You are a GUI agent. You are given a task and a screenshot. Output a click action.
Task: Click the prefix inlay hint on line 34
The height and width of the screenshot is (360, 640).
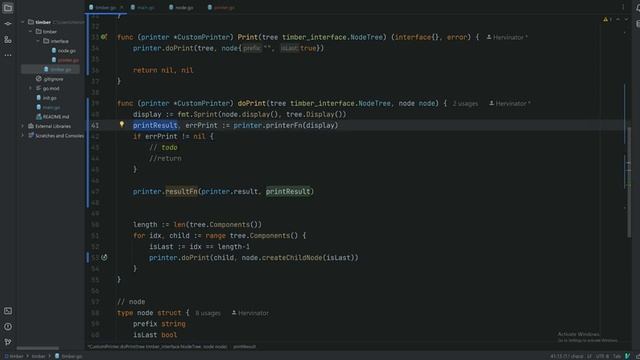pos(251,48)
